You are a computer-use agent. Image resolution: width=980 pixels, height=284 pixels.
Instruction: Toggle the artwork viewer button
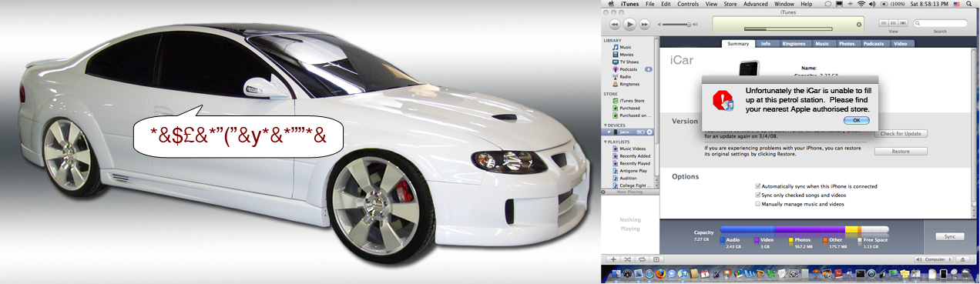coord(656,259)
